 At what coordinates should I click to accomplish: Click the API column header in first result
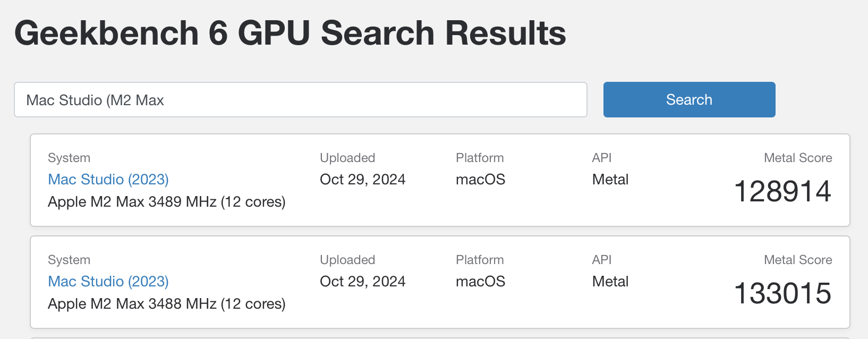[x=601, y=157]
